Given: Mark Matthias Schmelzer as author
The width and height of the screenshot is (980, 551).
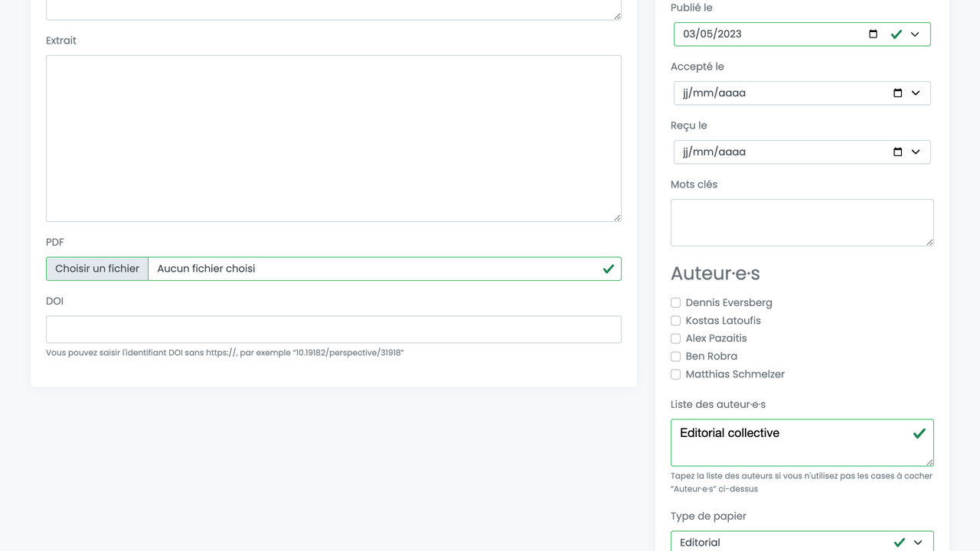Looking at the screenshot, I should [x=675, y=374].
